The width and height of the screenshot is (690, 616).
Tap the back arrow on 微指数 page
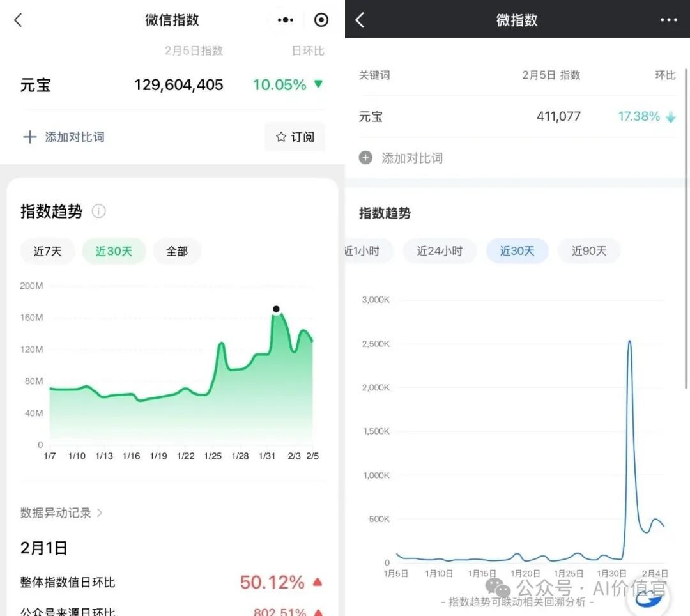[360, 20]
